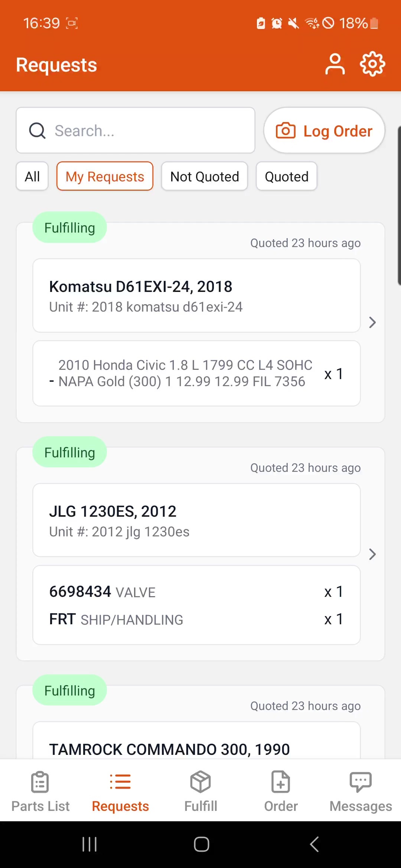Open the Parts List tab icon

[x=40, y=782]
